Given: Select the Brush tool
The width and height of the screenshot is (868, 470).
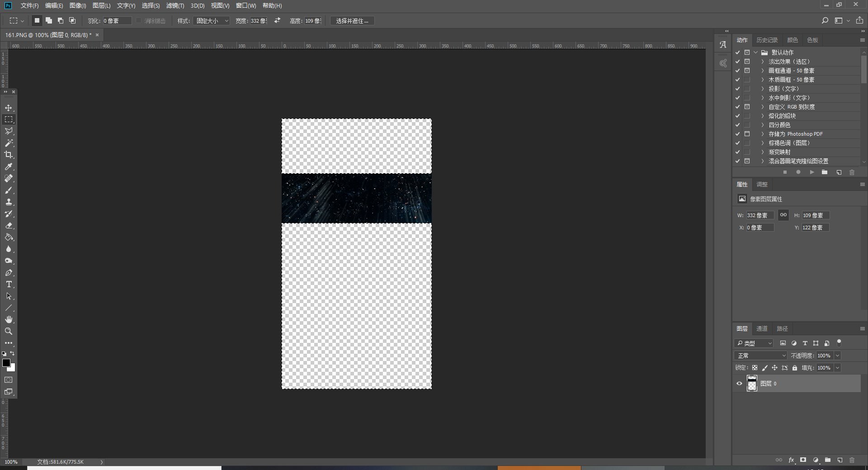Looking at the screenshot, I should (x=9, y=190).
